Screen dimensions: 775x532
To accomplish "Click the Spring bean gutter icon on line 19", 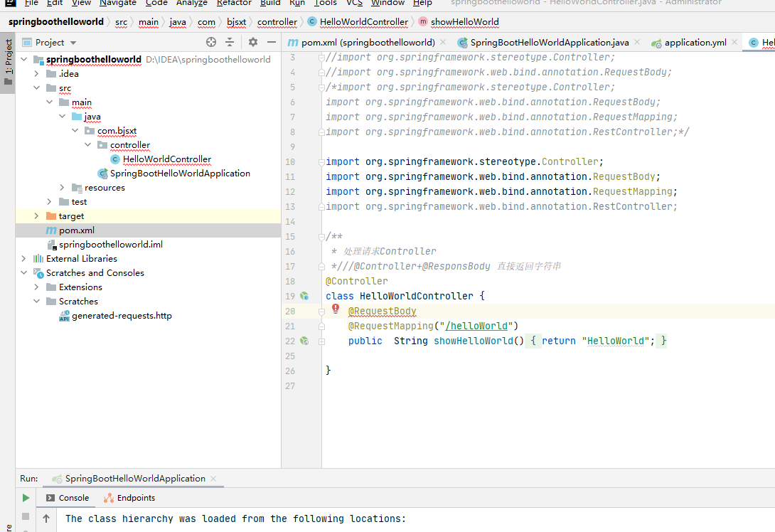I will [304, 296].
